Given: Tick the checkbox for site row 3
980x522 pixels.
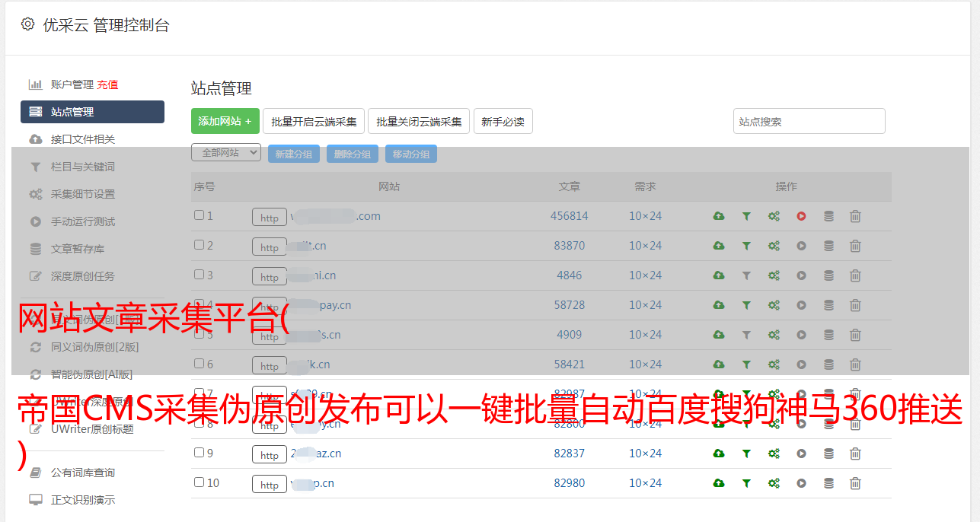Looking at the screenshot, I should coord(199,275).
